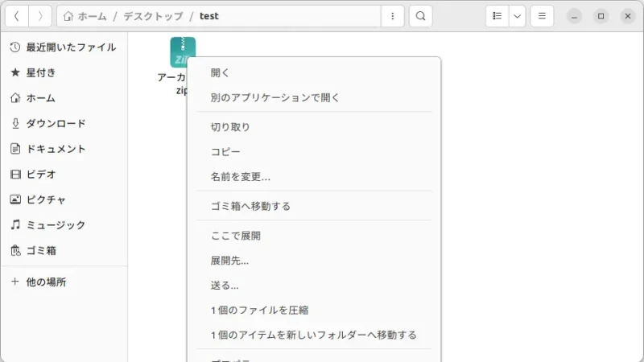Select ここで展開 to extract here
This screenshot has height=362, width=644.
(314, 236)
